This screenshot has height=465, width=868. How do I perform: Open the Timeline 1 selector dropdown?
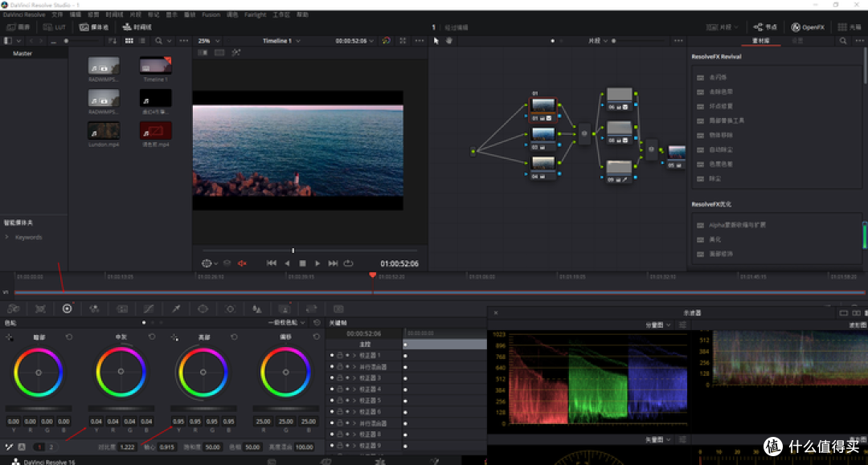pos(281,41)
